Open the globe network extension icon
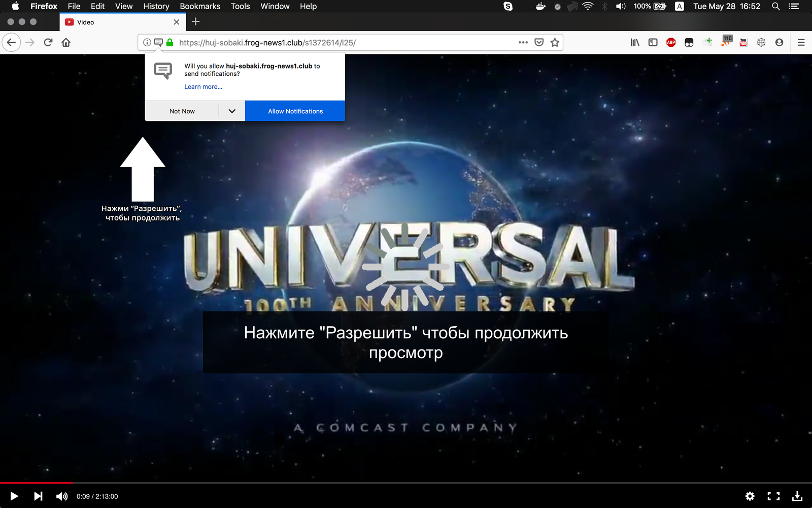This screenshot has height=508, width=812. point(761,43)
